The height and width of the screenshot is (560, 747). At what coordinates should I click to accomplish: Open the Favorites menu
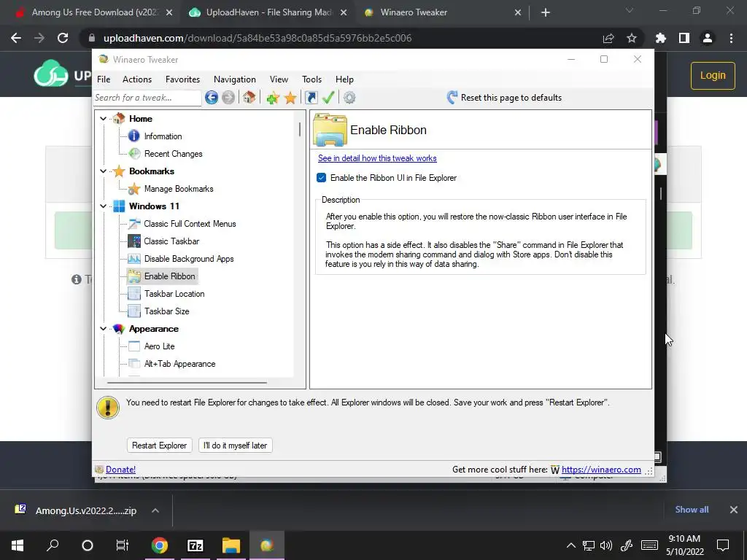click(x=182, y=79)
